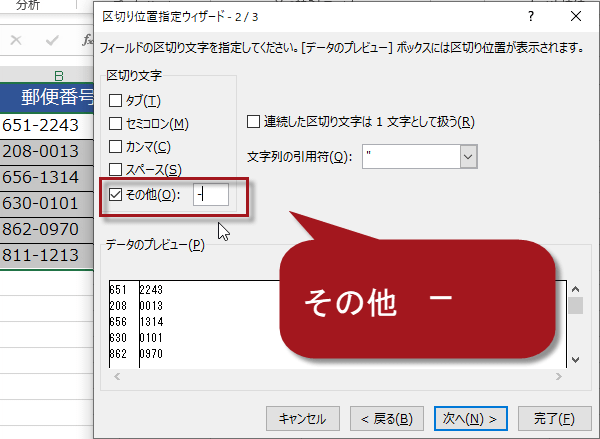
Task: Tick the スペース(S) delimiter checkbox
Action: [115, 170]
